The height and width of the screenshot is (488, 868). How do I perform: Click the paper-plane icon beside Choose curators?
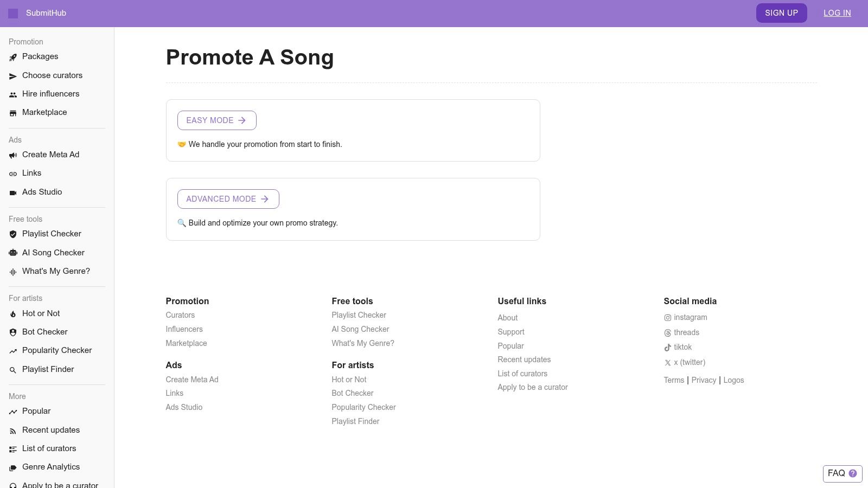[13, 76]
